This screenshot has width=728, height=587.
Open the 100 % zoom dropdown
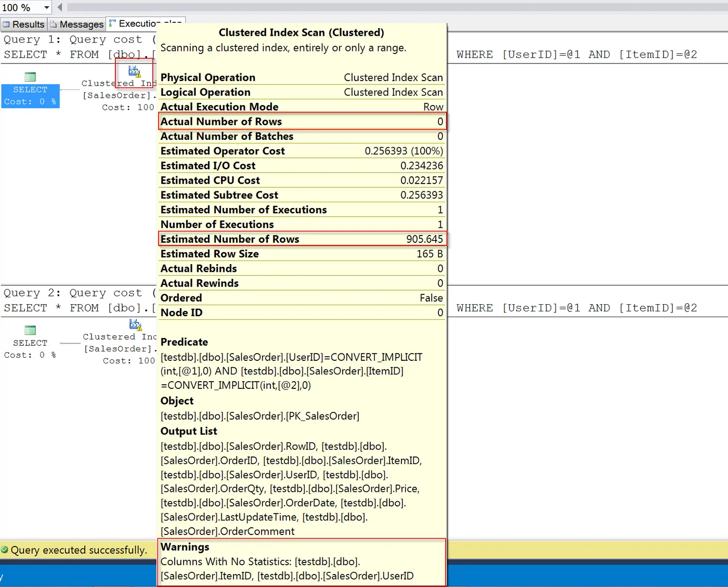point(46,8)
